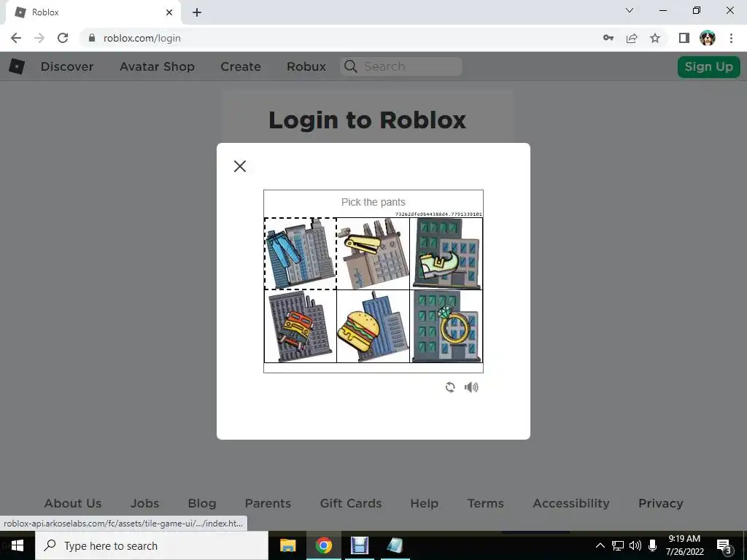Open a new browser tab

tap(197, 12)
